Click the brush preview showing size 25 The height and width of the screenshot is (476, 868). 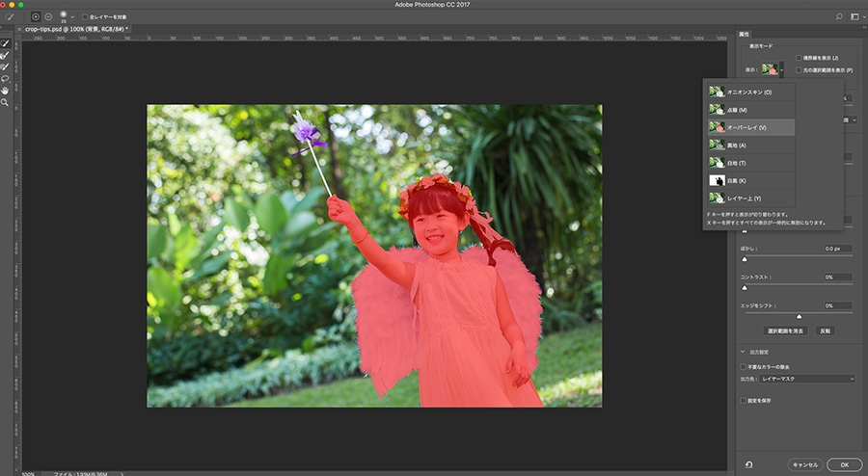tap(63, 16)
